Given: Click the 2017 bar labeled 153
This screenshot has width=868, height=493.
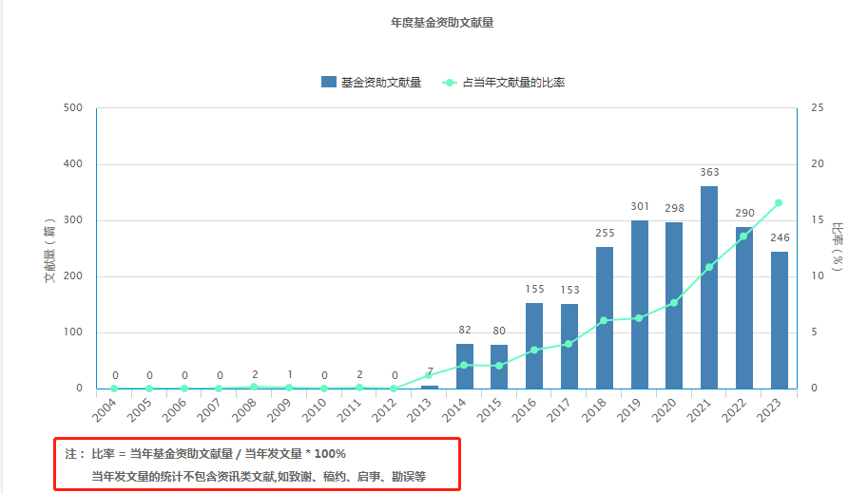Looking at the screenshot, I should pyautogui.click(x=569, y=347).
